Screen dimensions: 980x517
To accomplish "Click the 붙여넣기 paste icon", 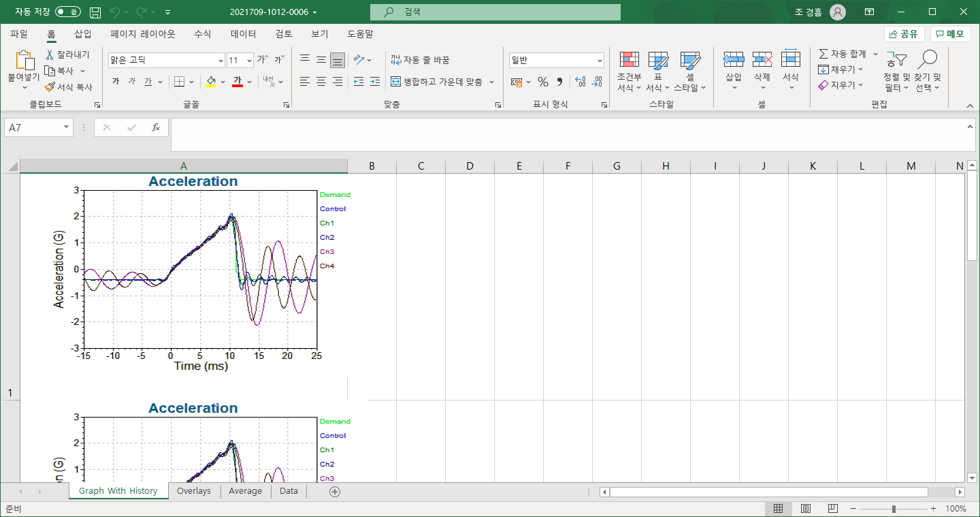I will tap(24, 62).
